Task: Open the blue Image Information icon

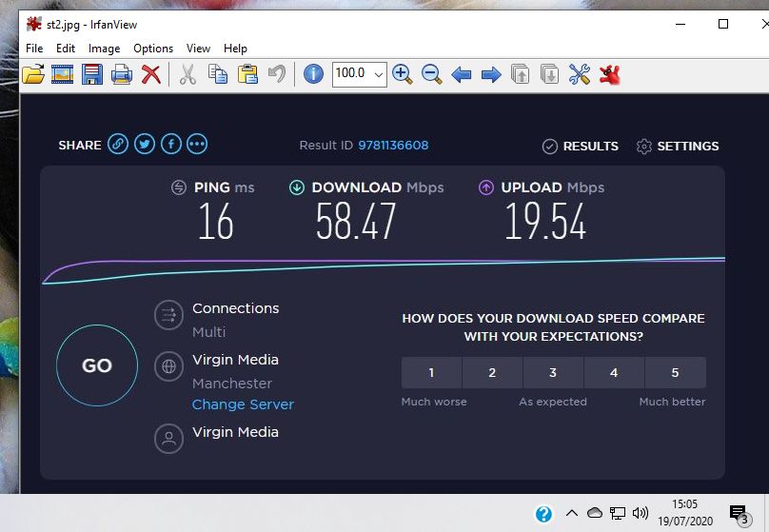Action: [313, 74]
